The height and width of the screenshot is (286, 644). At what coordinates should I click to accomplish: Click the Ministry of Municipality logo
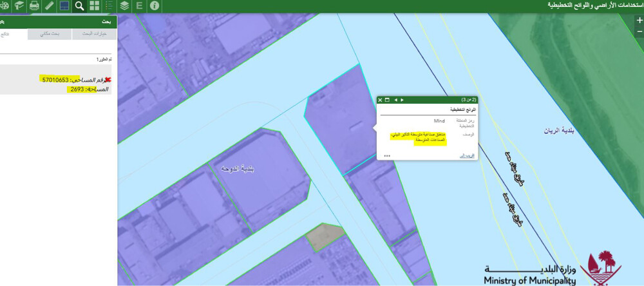click(x=553, y=269)
